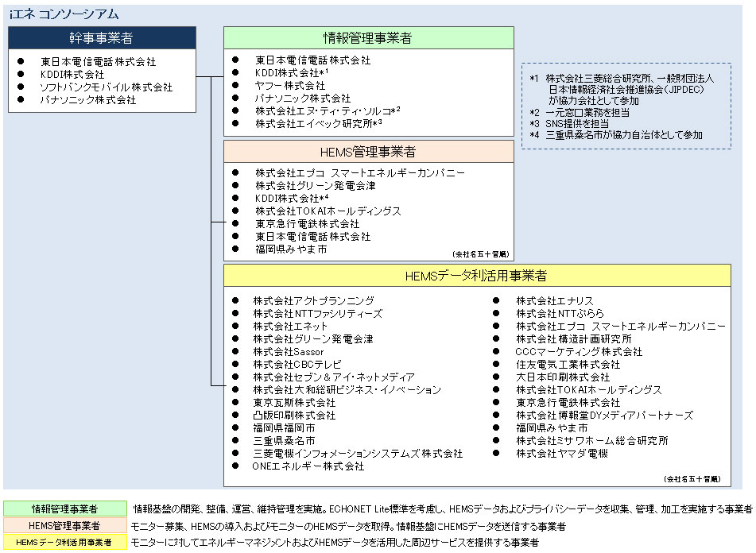Click 'KDDI株式会社' in the 幹事事業者 list

(x=72, y=74)
